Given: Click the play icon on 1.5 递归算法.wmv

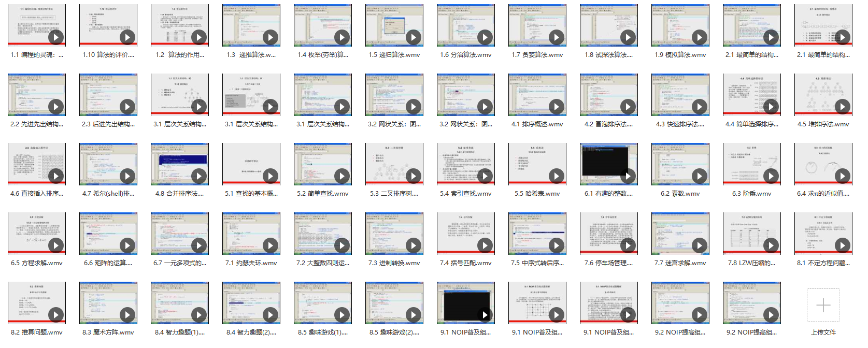Looking at the screenshot, I should click(x=413, y=37).
